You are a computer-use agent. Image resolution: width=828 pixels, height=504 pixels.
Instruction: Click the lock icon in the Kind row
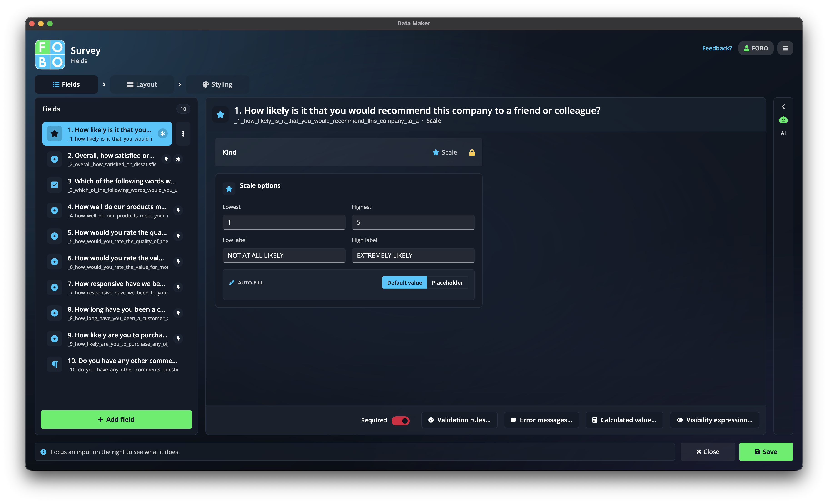[x=472, y=152]
